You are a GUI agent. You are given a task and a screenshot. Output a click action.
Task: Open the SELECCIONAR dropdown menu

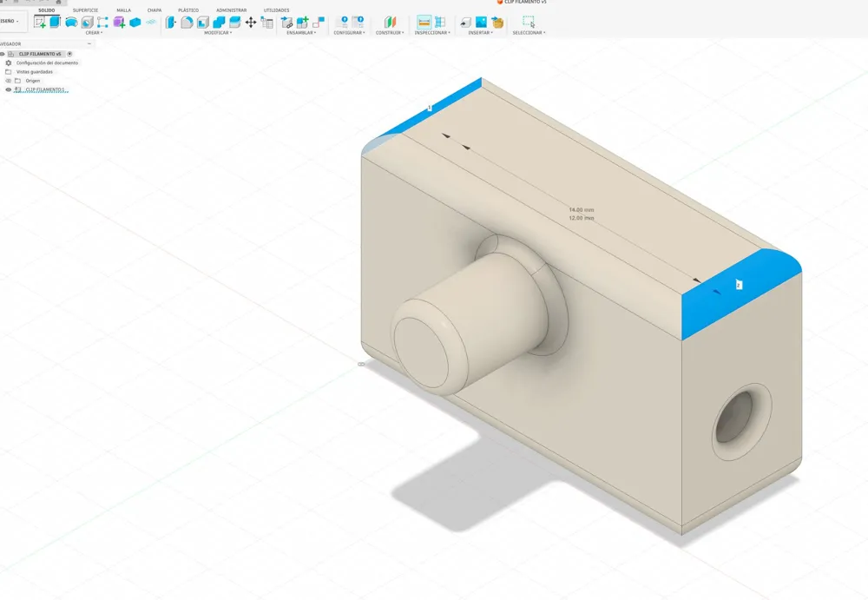(529, 33)
